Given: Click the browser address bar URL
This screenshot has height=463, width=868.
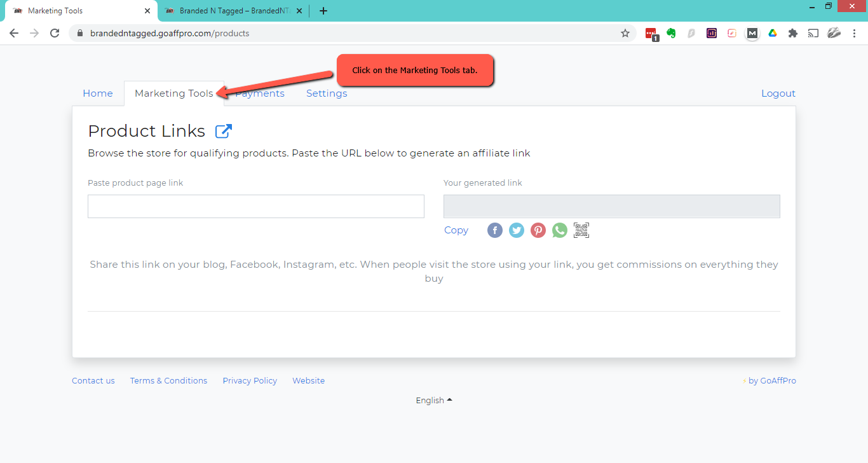Looking at the screenshot, I should [170, 33].
